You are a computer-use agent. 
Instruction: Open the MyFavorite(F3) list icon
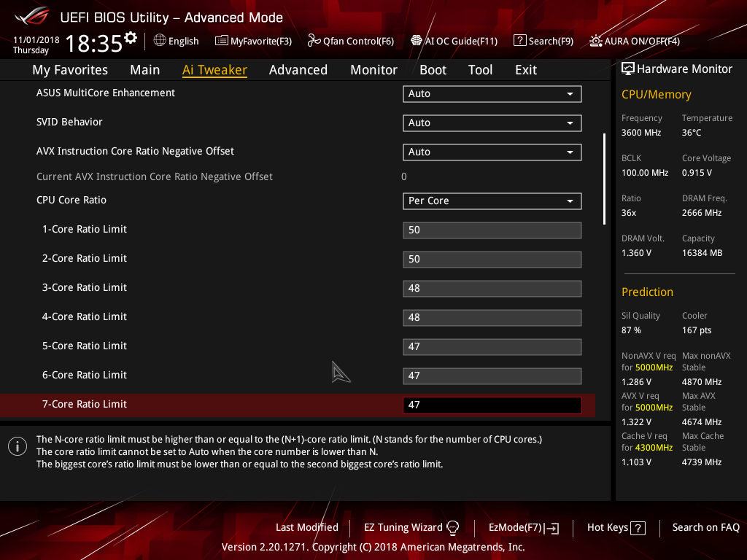[221, 41]
